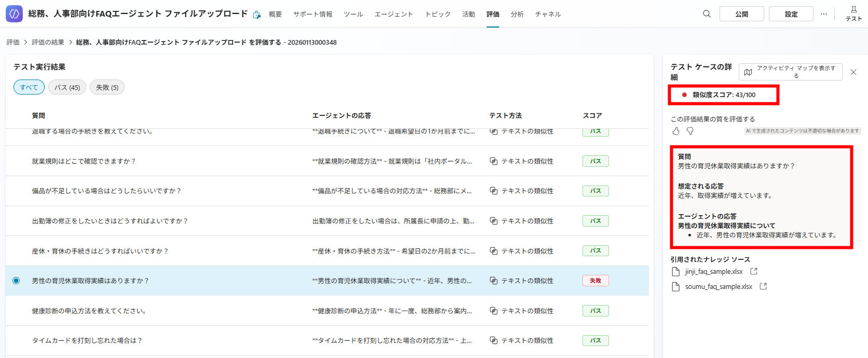
Task: Filter results by 失敗 (5)
Action: point(107,87)
